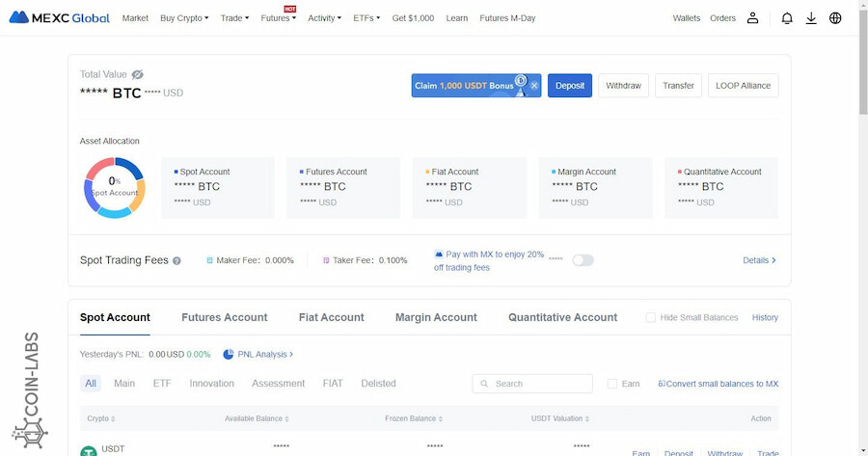Image resolution: width=868 pixels, height=456 pixels.
Task: Select the Delisted filter
Action: point(378,383)
